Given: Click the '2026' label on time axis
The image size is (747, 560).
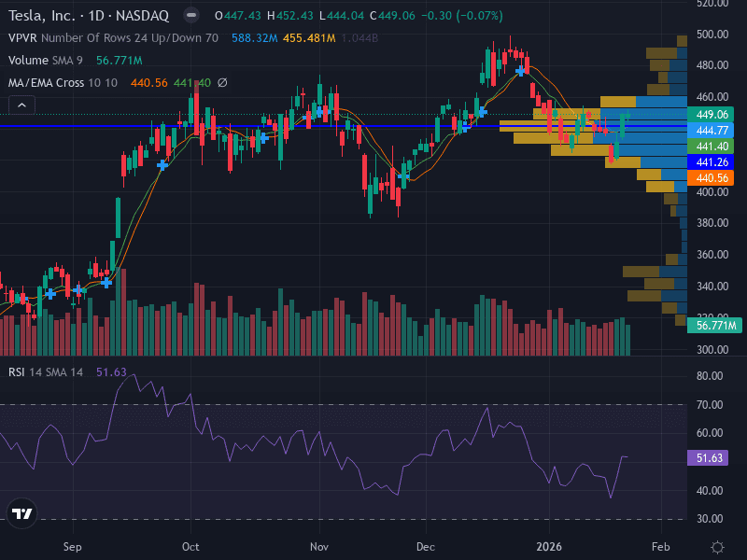Looking at the screenshot, I should [549, 547].
